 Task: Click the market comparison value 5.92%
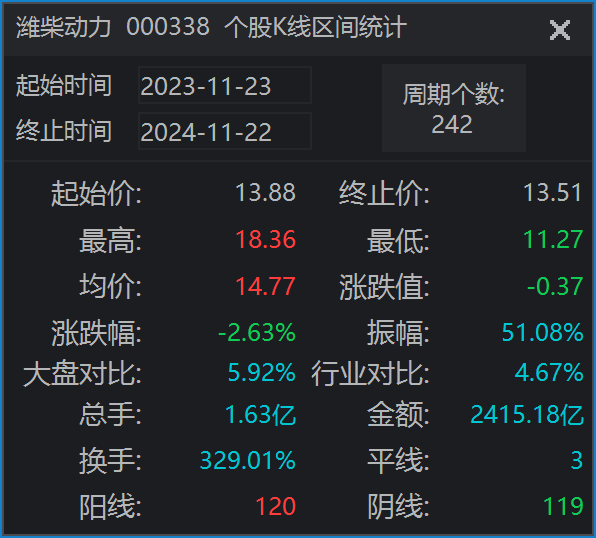click(x=262, y=372)
